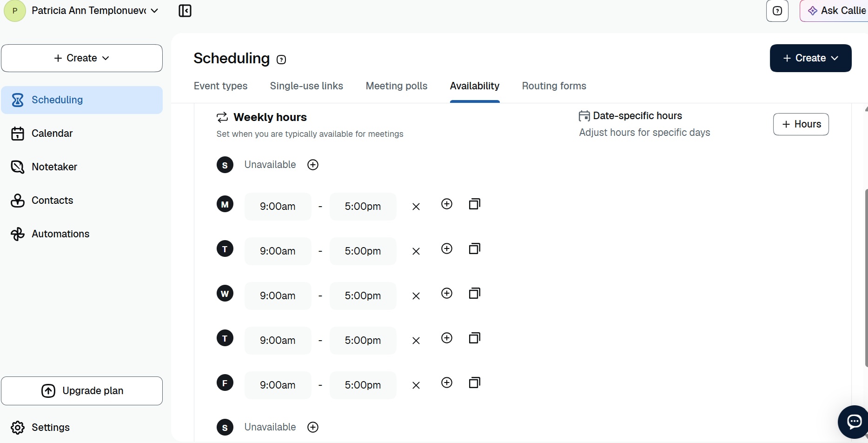Add hours to Sunday with plus icon

pyautogui.click(x=313, y=165)
